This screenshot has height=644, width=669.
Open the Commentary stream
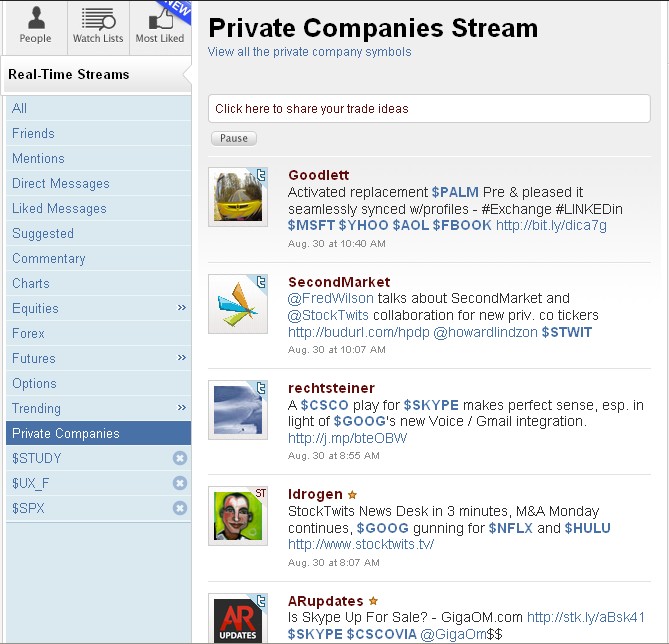click(99, 258)
